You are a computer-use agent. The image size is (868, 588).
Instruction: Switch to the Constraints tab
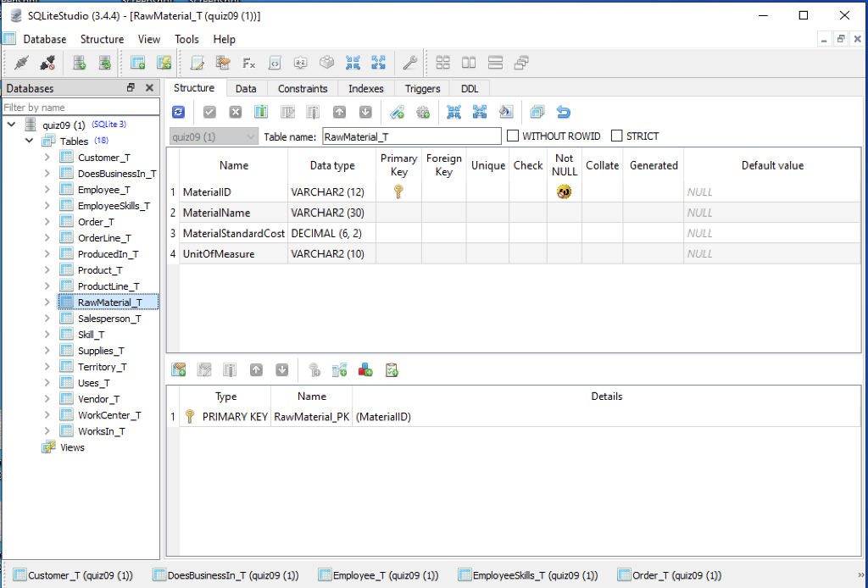coord(303,88)
